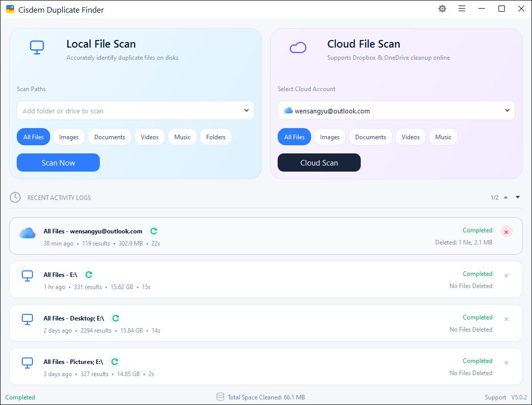Open the Support link in the status bar

pos(496,397)
